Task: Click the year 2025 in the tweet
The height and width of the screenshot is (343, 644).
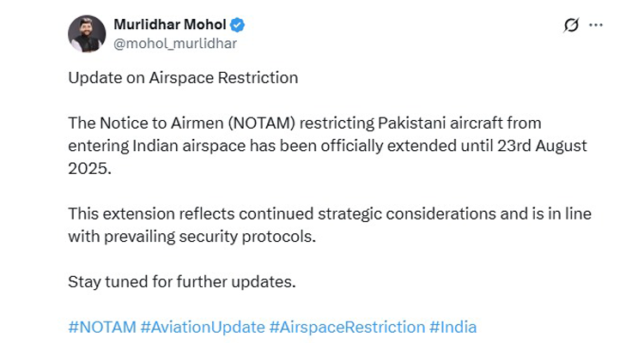Action: tap(89, 169)
